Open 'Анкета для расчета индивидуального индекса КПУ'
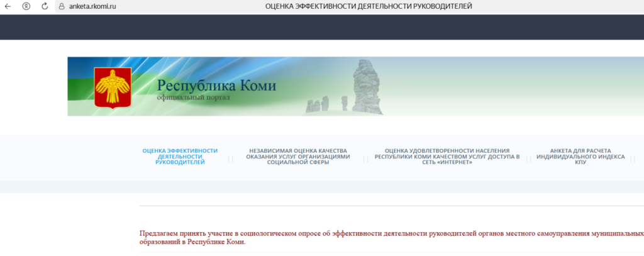The height and width of the screenshot is (256, 644). (580, 157)
